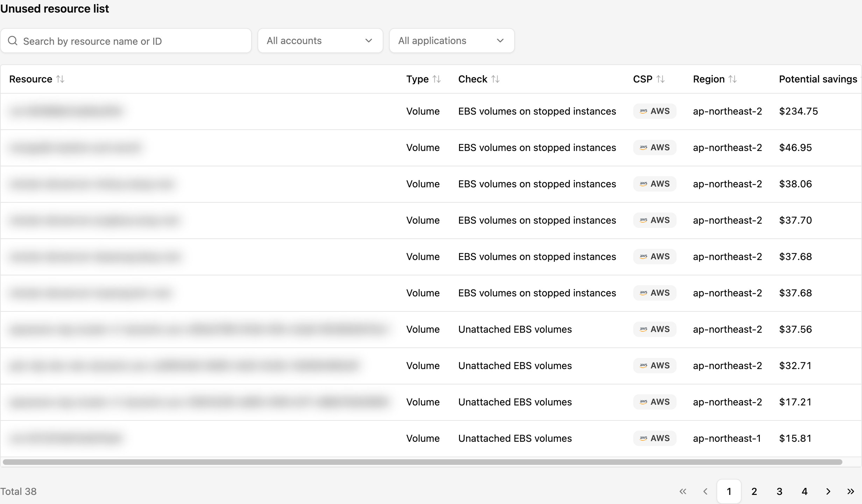
Task: Click the horizontal table scrollbar
Action: click(422, 462)
